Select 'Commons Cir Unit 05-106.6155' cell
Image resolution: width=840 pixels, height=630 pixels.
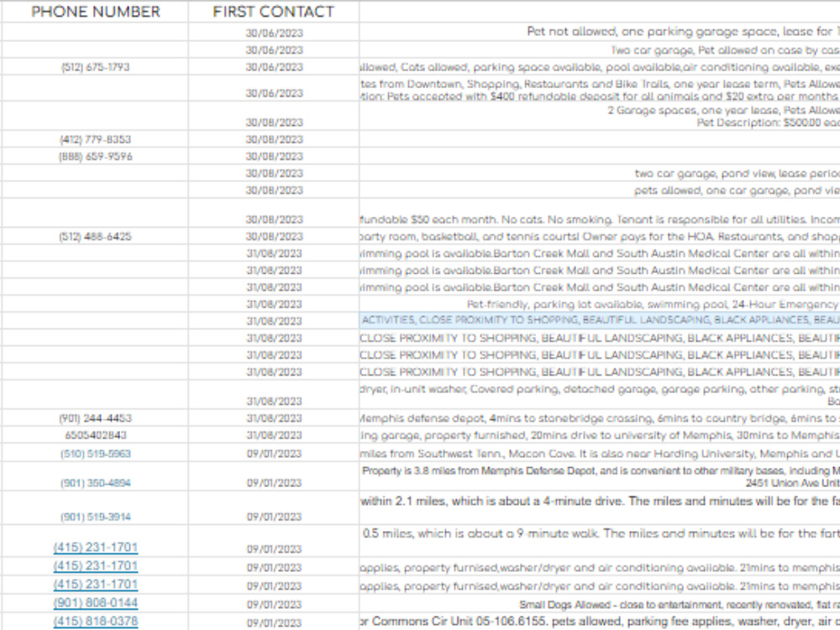coord(600,622)
